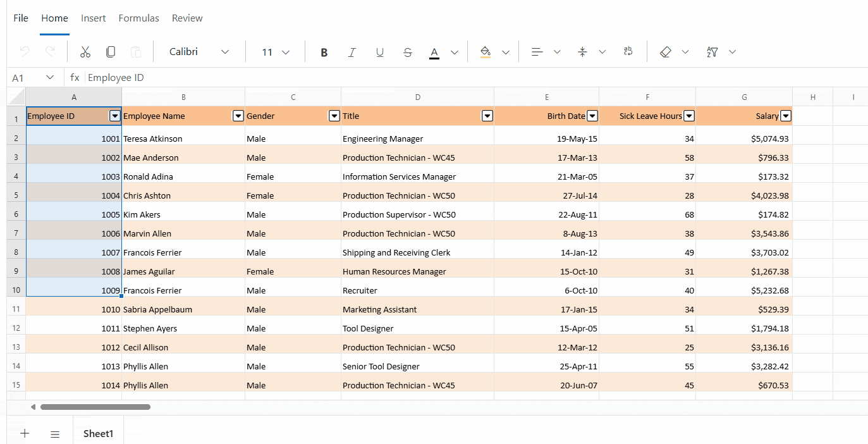Open the Calibri font family dropdown
The height and width of the screenshot is (444, 868).
click(x=199, y=52)
